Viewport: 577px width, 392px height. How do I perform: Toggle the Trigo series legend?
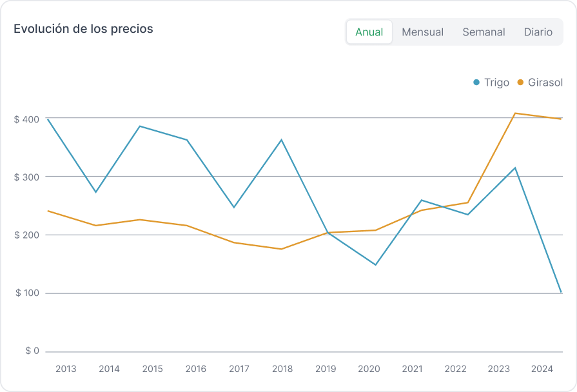pyautogui.click(x=496, y=83)
